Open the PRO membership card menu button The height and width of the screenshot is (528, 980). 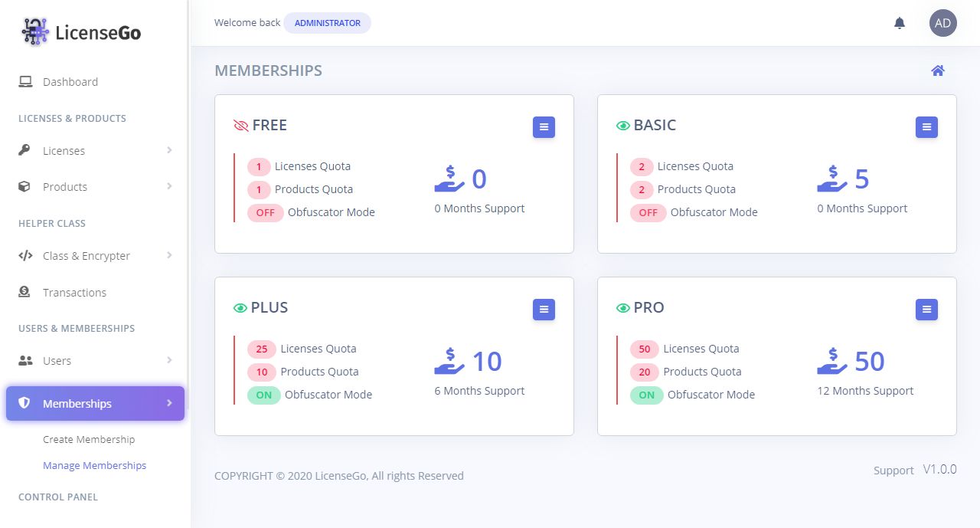pyautogui.click(x=926, y=310)
